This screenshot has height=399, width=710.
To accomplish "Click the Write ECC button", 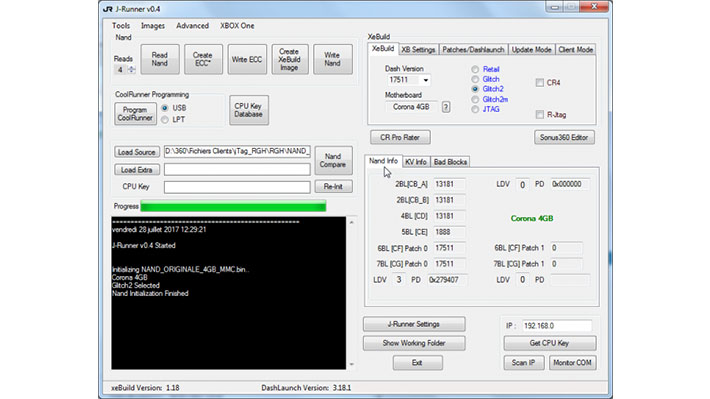I will 247,59.
